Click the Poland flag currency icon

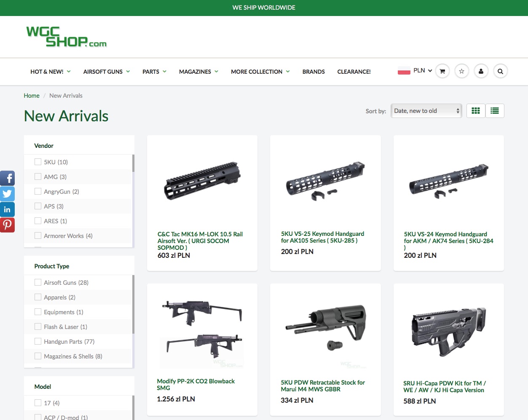tap(404, 71)
